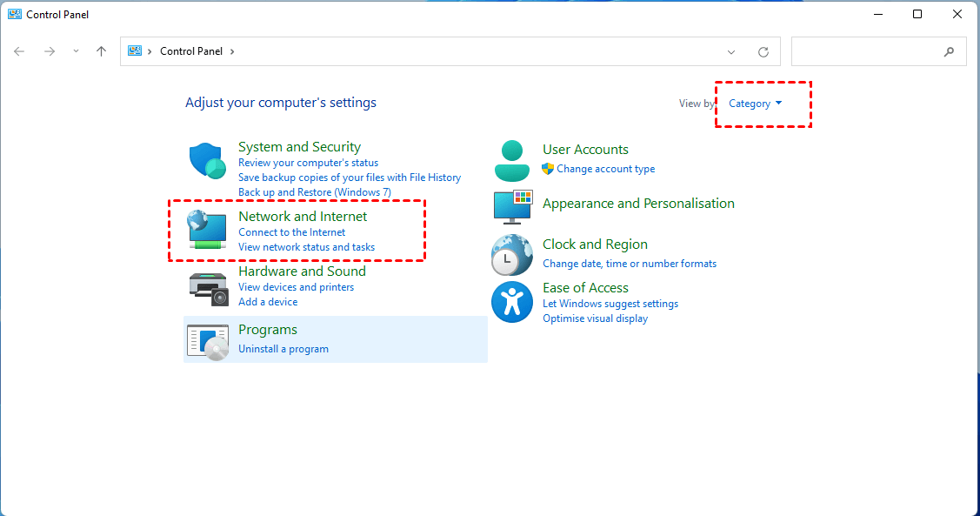Open Review your computer's status
This screenshot has width=980, height=516.
point(308,163)
